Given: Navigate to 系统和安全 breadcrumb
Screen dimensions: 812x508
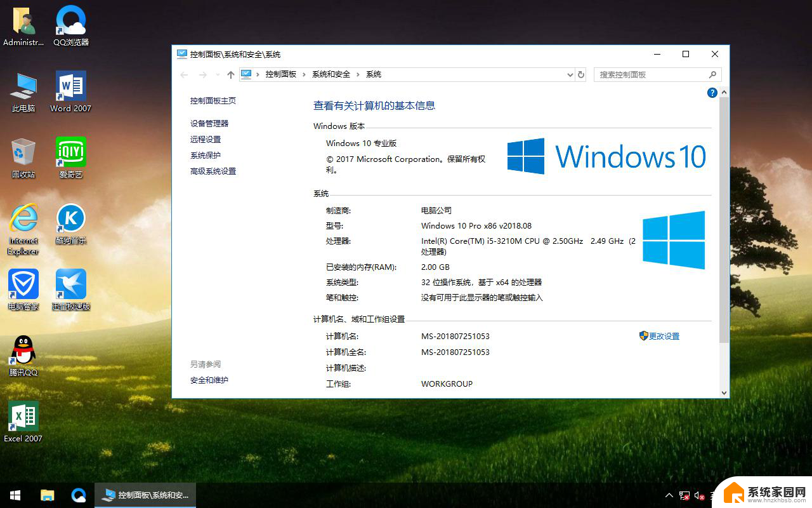Looking at the screenshot, I should click(x=331, y=74).
